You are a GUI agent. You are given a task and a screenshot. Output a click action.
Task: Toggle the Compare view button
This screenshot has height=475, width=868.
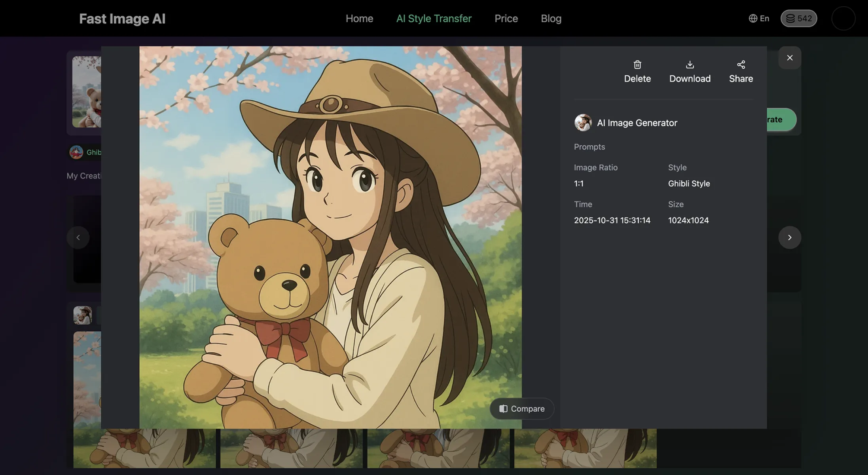coord(521,408)
